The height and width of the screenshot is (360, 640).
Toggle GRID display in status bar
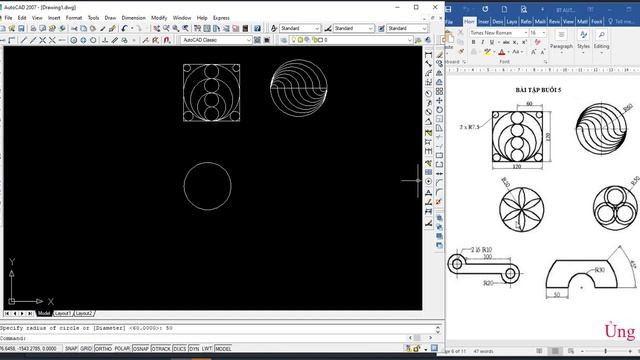tap(86, 349)
